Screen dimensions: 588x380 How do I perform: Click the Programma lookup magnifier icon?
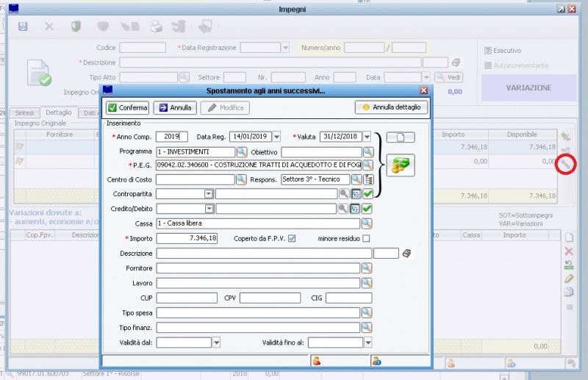click(x=241, y=152)
